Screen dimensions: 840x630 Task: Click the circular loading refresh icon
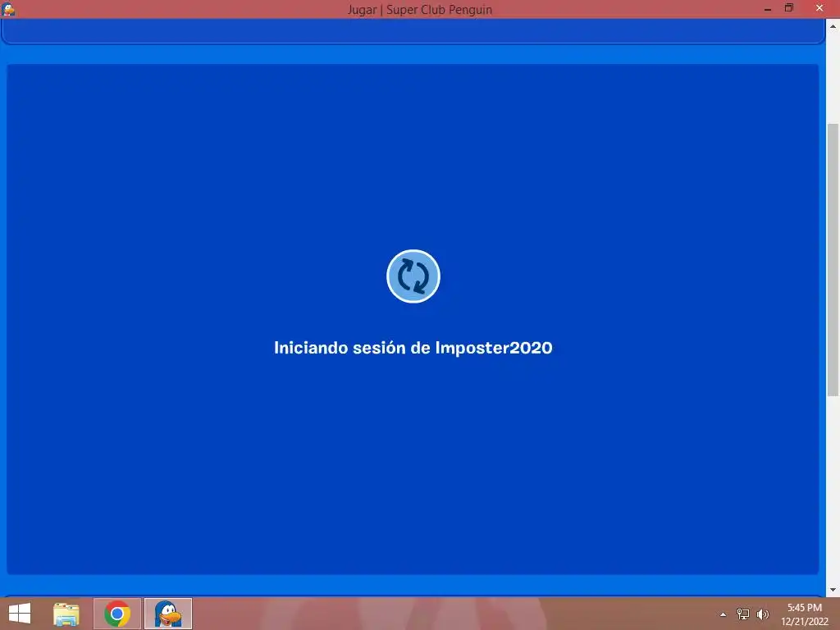413,276
